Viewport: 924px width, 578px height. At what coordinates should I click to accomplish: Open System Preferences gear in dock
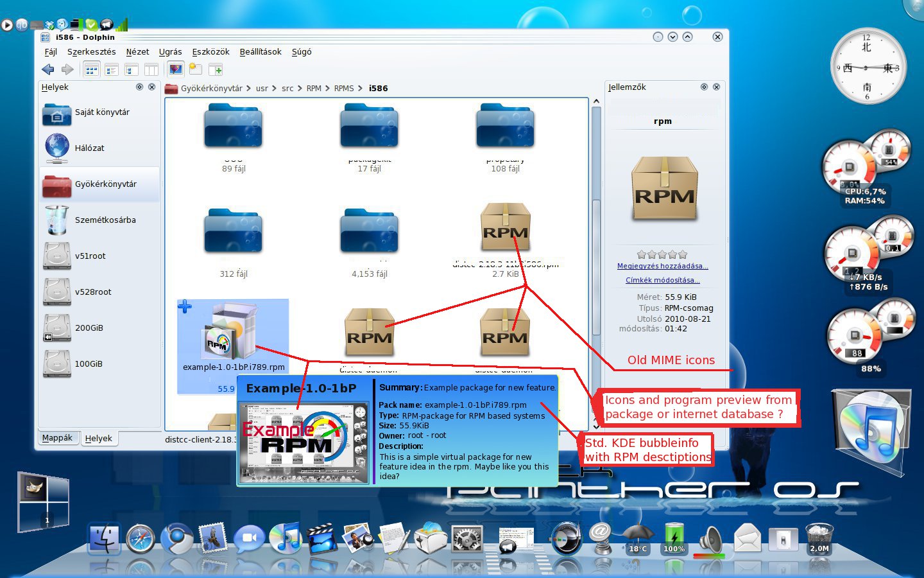(467, 539)
